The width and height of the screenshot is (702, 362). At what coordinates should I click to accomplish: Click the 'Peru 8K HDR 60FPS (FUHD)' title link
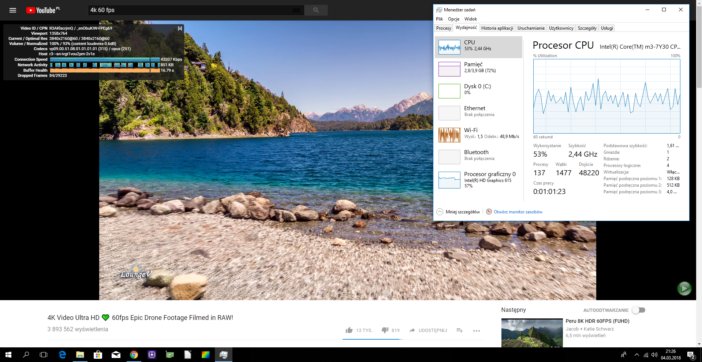[598, 321]
